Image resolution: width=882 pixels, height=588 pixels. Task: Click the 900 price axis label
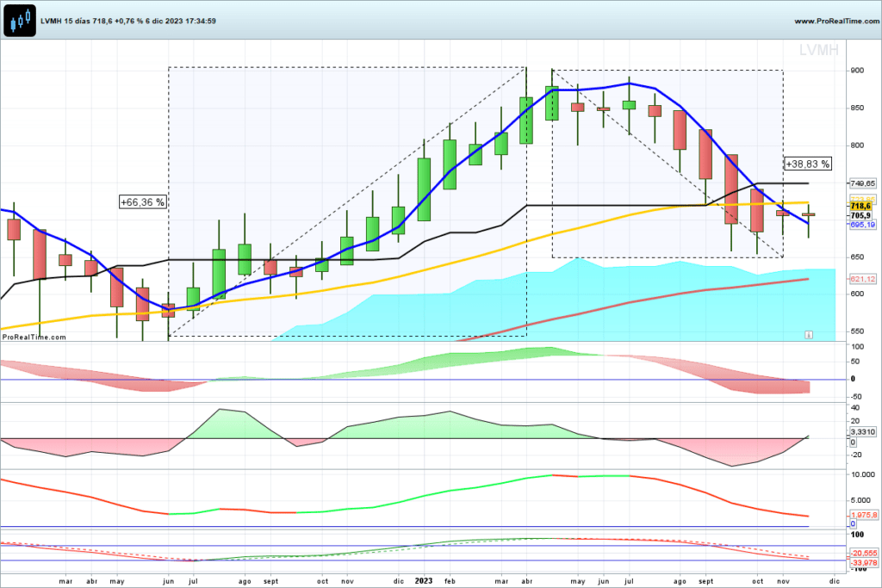(x=857, y=71)
